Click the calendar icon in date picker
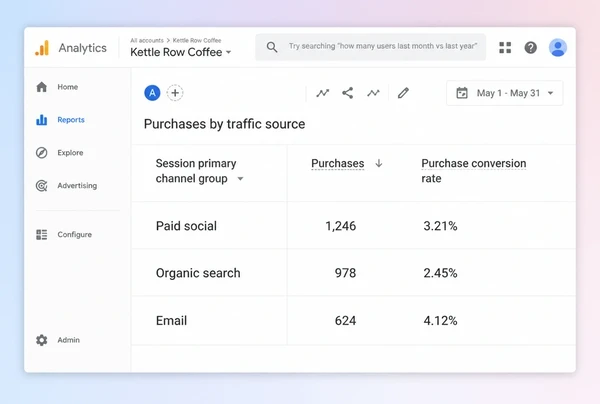The height and width of the screenshot is (404, 600). click(x=462, y=93)
